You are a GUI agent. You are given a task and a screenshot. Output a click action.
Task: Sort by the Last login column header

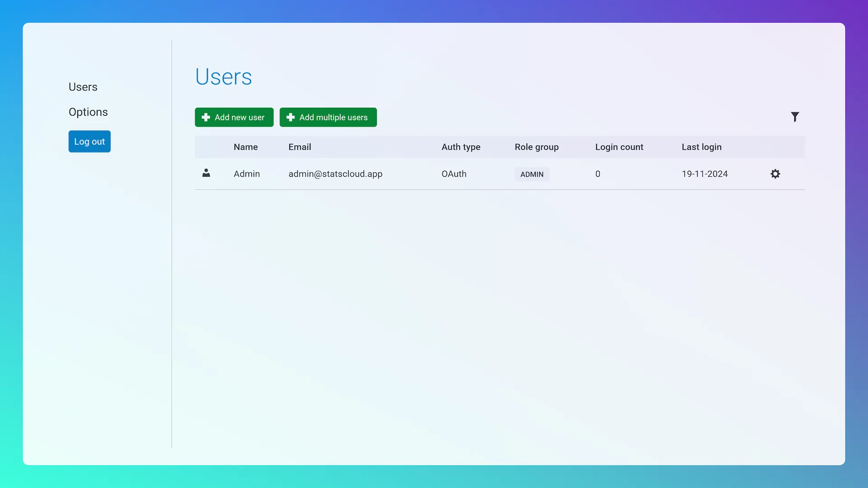pyautogui.click(x=701, y=147)
